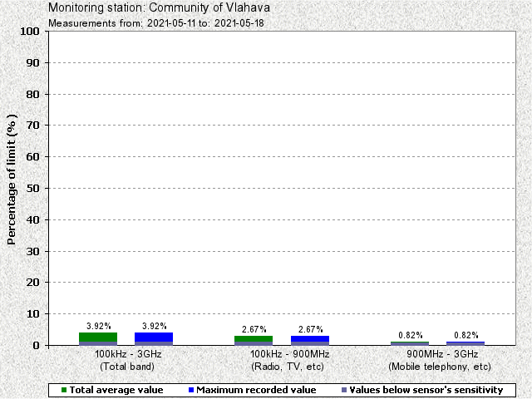
Task: Click the 'Total average value' legend label
Action: point(116,390)
